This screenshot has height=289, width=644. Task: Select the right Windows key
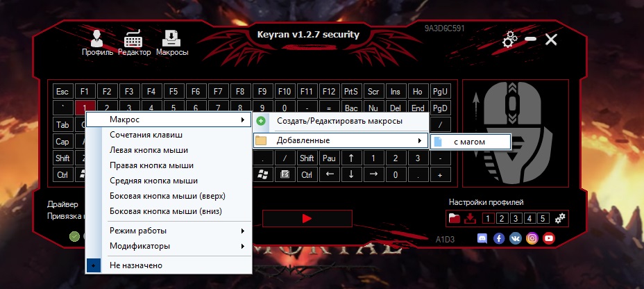(262, 174)
